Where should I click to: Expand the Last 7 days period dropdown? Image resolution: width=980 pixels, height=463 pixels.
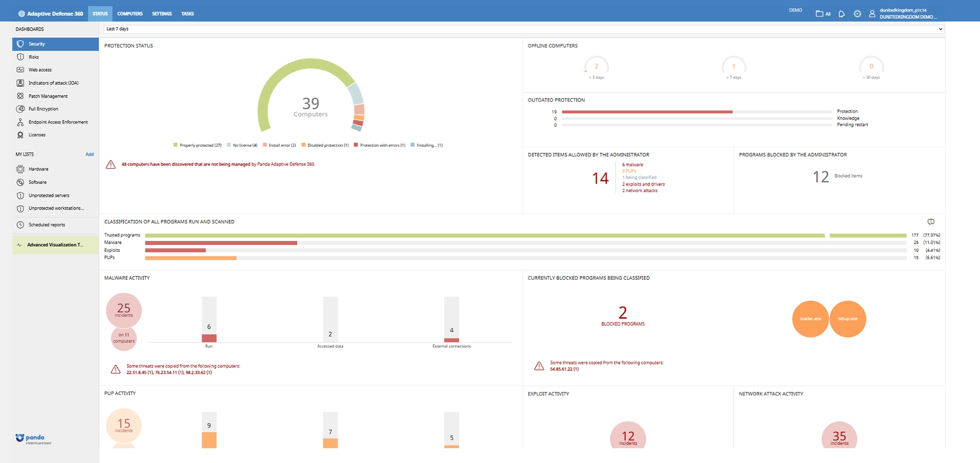pyautogui.click(x=523, y=29)
